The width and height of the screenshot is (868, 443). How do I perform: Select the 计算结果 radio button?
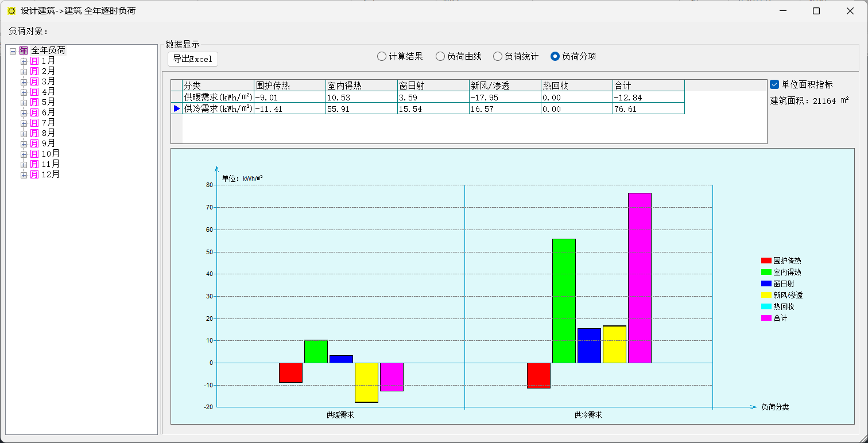(382, 56)
